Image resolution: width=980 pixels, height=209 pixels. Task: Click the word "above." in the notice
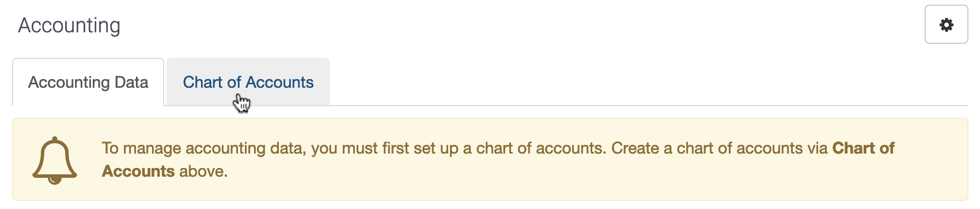click(203, 171)
